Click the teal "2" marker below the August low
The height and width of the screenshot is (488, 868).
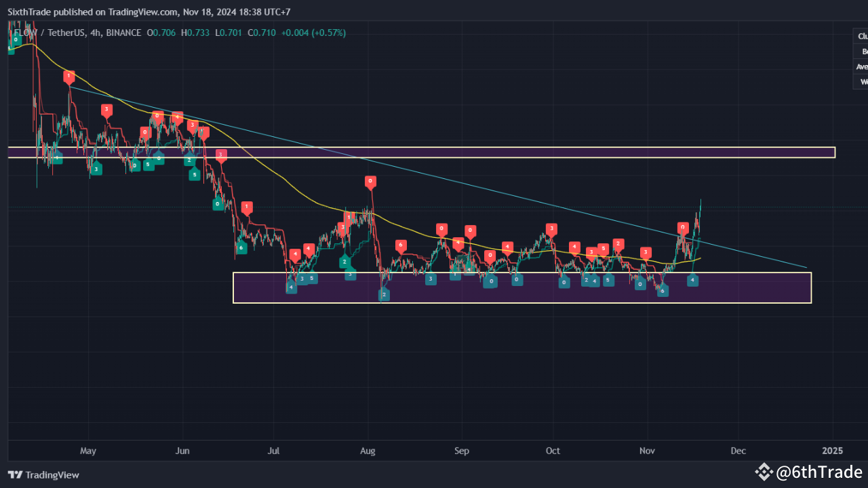click(384, 294)
